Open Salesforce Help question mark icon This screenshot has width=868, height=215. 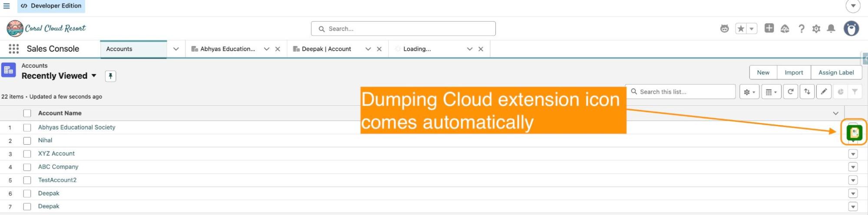[x=801, y=29]
